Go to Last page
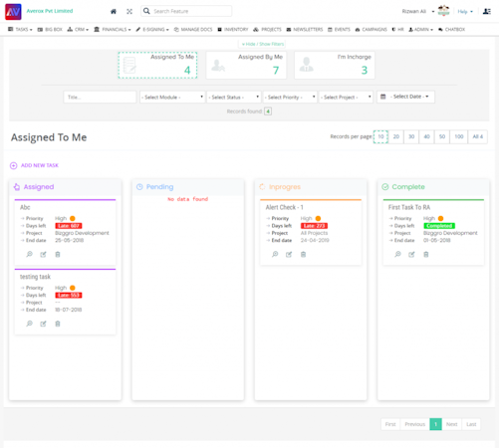499x448 pixels. 471,424
